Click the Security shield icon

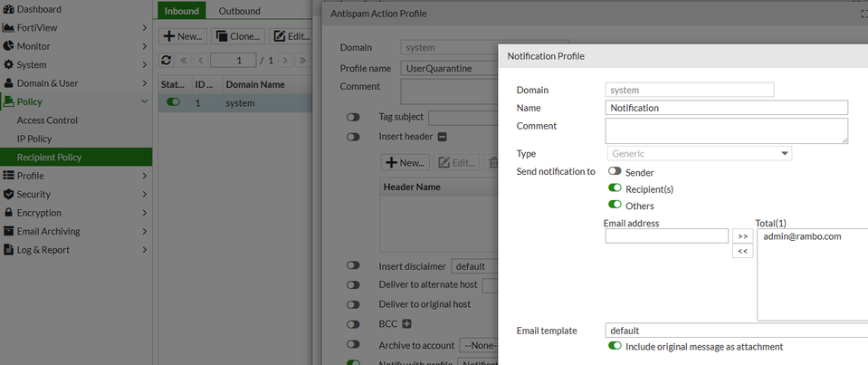click(9, 194)
